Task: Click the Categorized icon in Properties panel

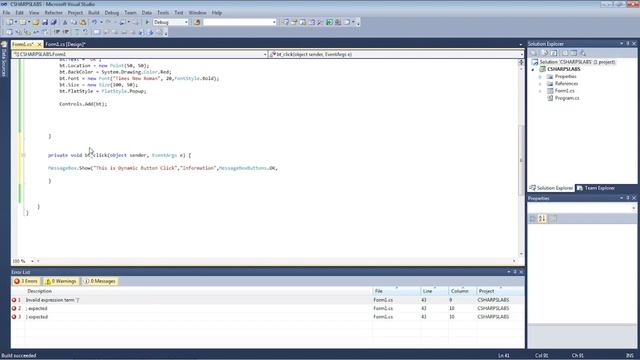Action: [x=533, y=219]
